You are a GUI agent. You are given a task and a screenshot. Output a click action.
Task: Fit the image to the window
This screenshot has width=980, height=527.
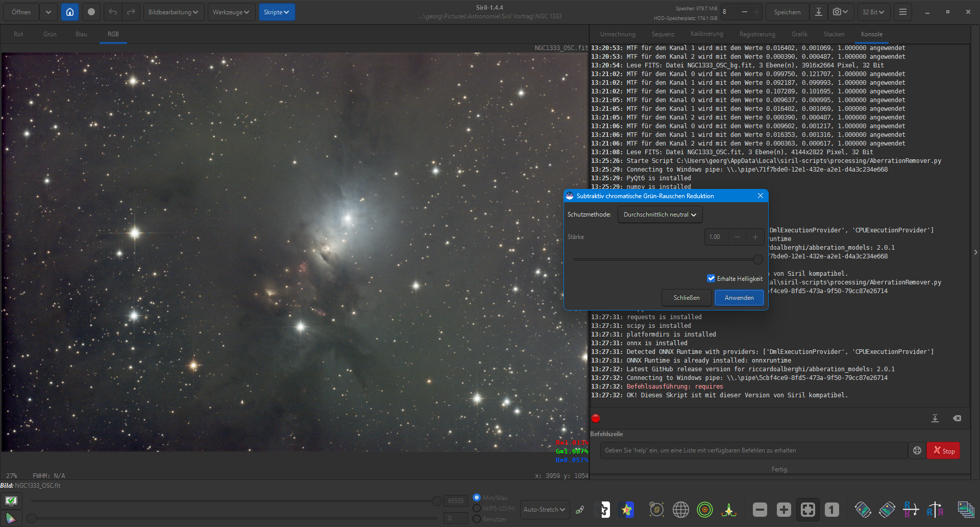(808, 510)
